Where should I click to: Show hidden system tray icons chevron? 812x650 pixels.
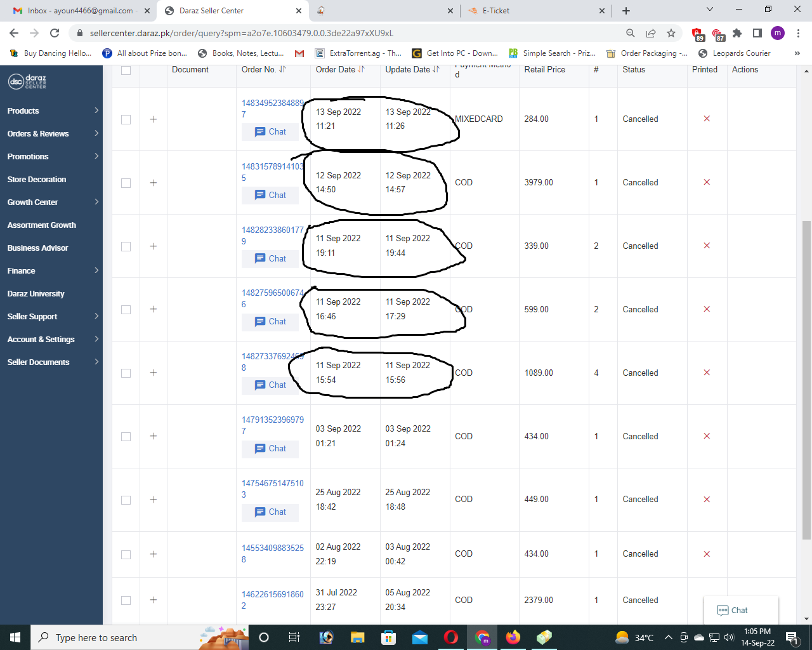click(x=668, y=637)
